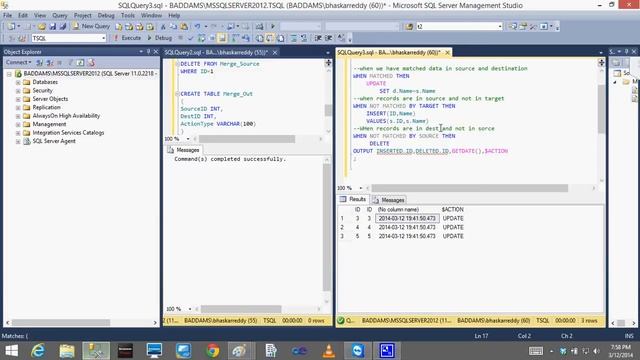Click the Copy toolbar icon

point(173,26)
